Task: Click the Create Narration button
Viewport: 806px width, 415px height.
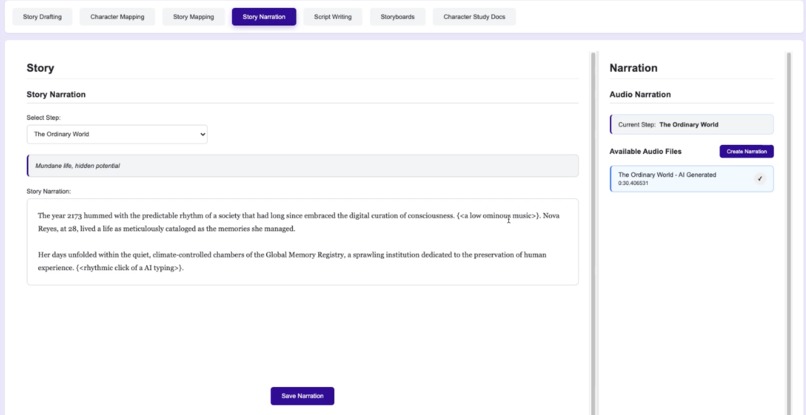Action: click(x=746, y=152)
